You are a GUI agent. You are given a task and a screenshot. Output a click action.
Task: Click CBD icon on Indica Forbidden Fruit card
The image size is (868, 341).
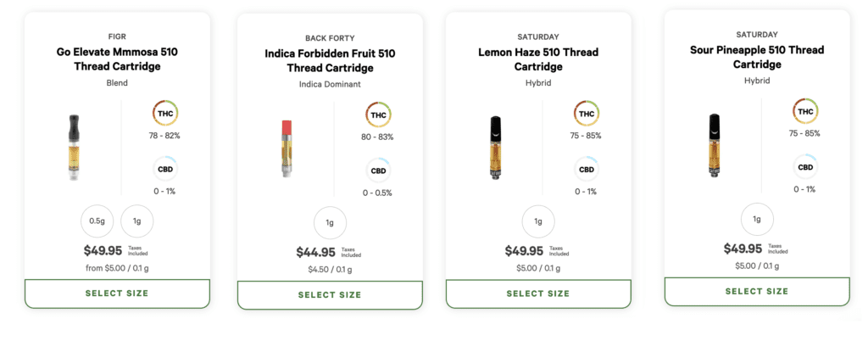378,170
